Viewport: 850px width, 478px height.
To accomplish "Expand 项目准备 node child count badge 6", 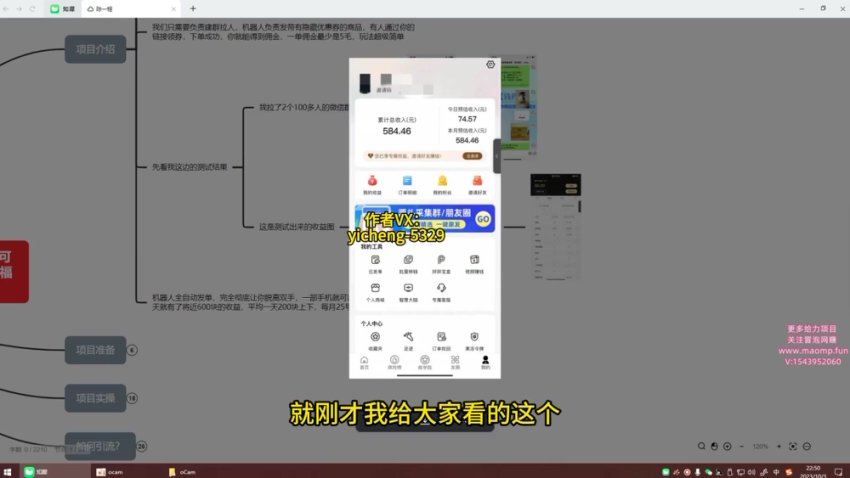I will pos(132,350).
